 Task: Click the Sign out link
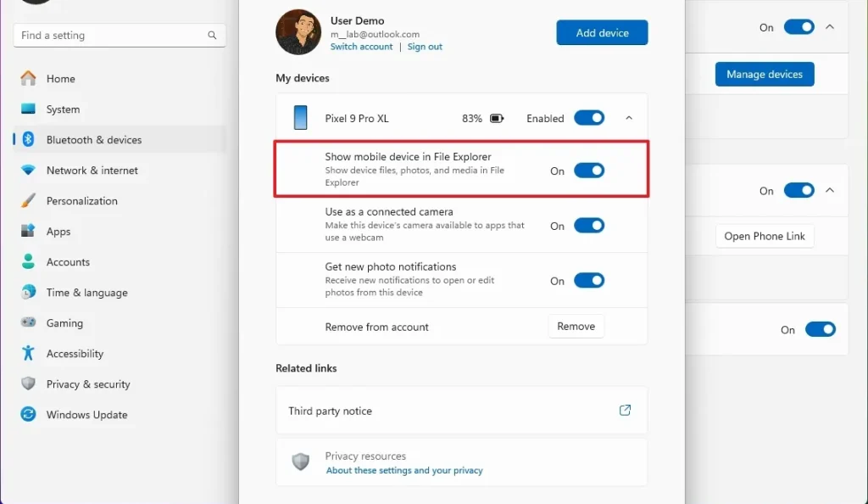425,47
